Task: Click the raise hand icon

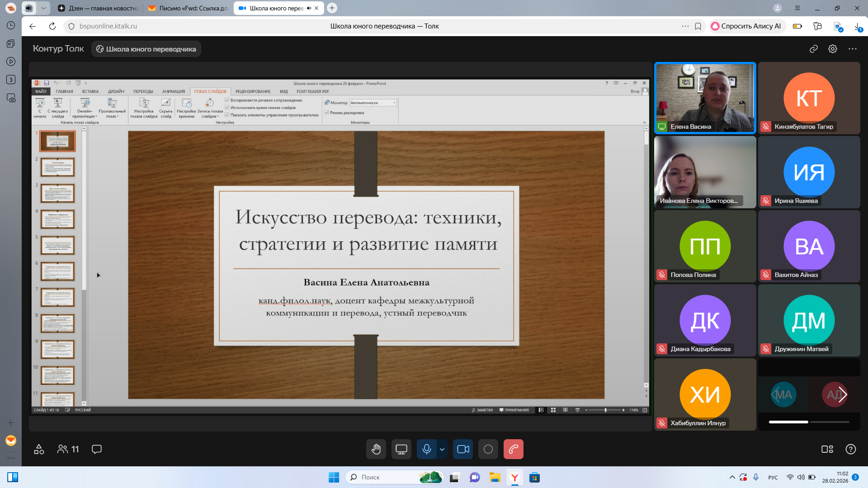Action: (376, 449)
